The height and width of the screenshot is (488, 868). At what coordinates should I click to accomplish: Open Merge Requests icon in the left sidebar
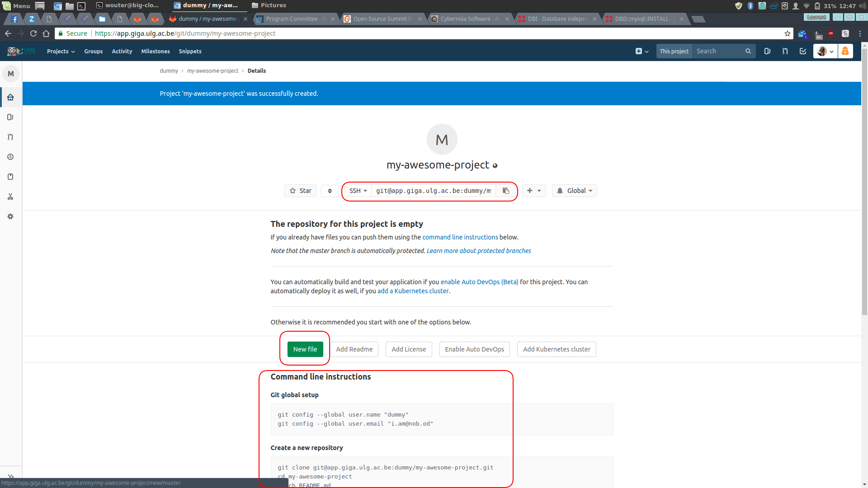(10, 137)
